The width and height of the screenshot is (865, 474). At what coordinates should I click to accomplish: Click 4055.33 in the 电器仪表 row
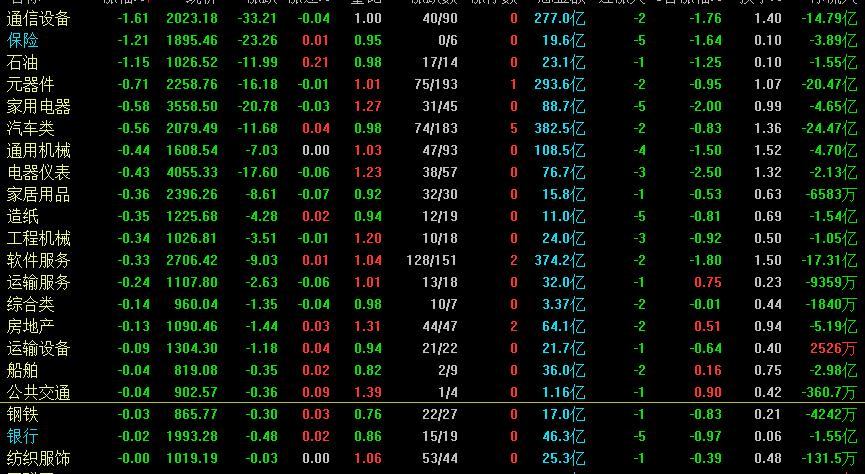coord(192,172)
